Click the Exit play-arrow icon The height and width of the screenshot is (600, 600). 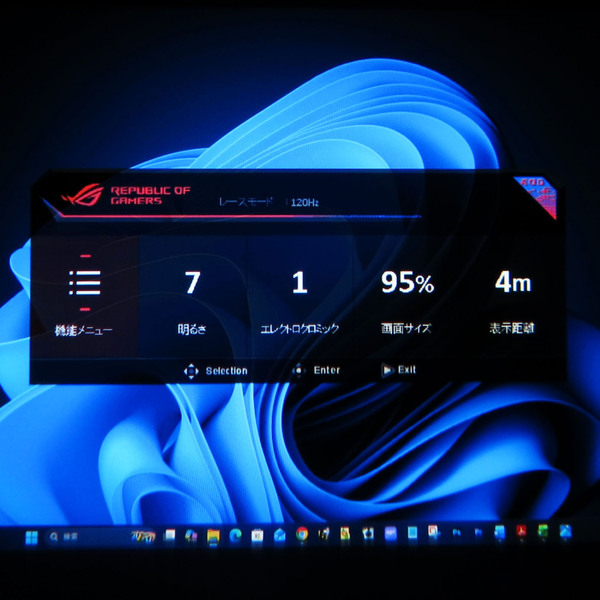[387, 370]
